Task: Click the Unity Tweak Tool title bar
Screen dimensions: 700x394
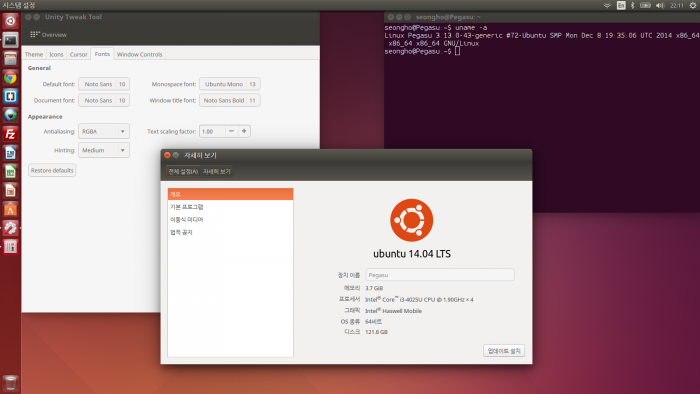Action: tap(171, 17)
